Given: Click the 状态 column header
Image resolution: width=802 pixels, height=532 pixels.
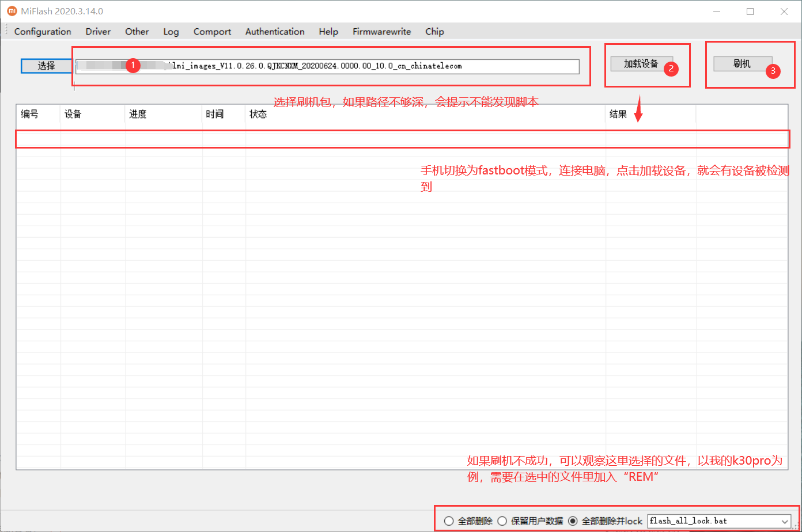Looking at the screenshot, I should click(425, 114).
